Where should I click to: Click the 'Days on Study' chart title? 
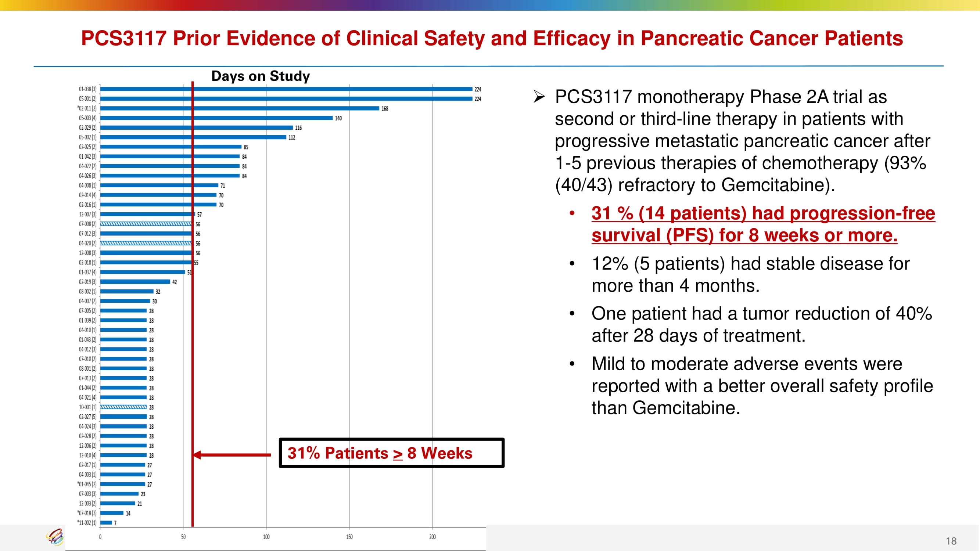tap(260, 76)
